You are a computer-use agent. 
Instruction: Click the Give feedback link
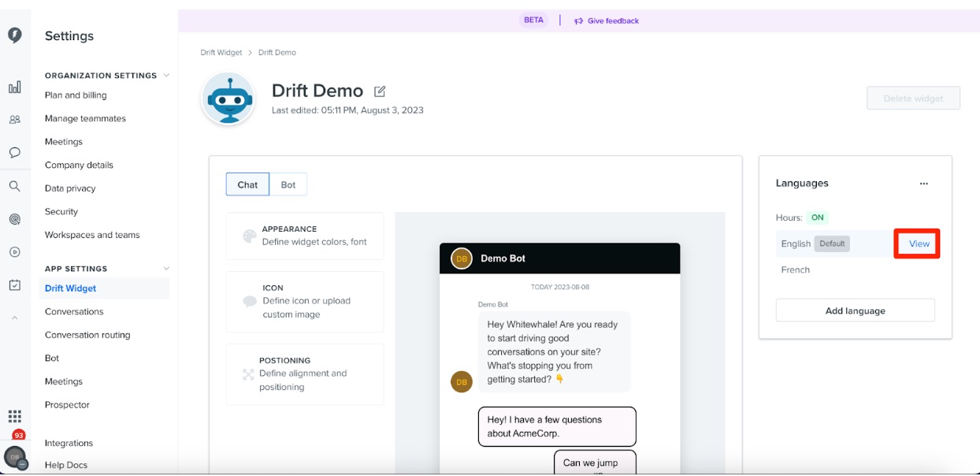pyautogui.click(x=607, y=20)
